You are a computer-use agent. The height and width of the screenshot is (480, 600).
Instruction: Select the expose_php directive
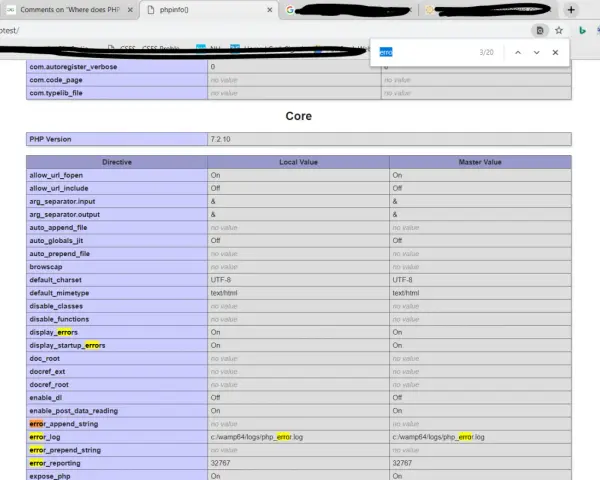click(x=50, y=476)
